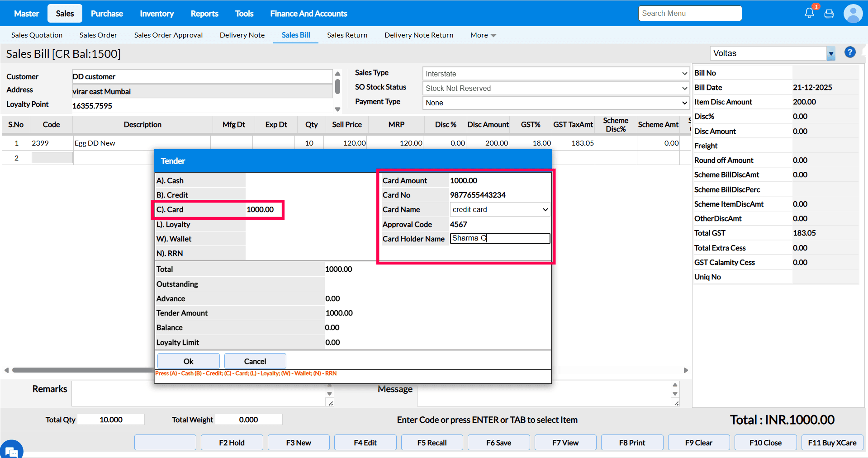Click customer panel scroll down arrow
The height and width of the screenshot is (458, 868).
(x=337, y=109)
